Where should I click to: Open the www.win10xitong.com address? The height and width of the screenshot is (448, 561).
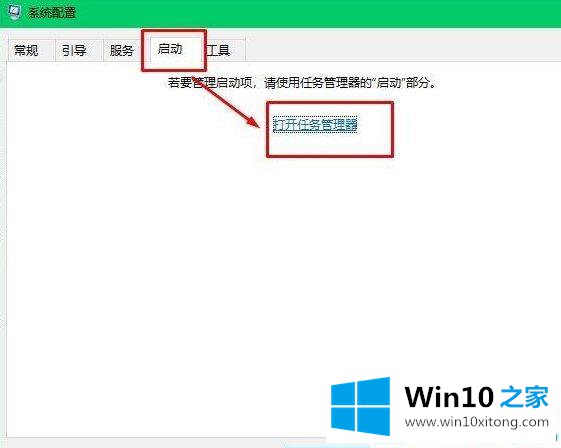tap(477, 422)
